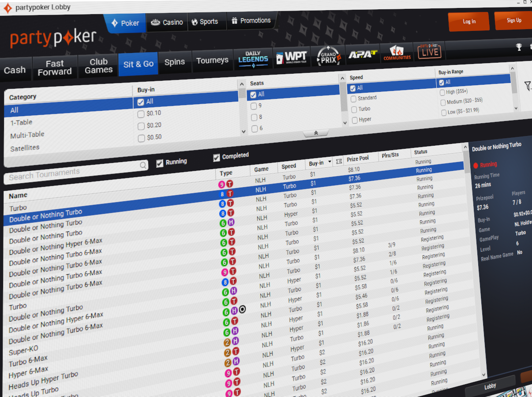Open the Casino section
Image resolution: width=532 pixels, height=397 pixels.
point(167,22)
